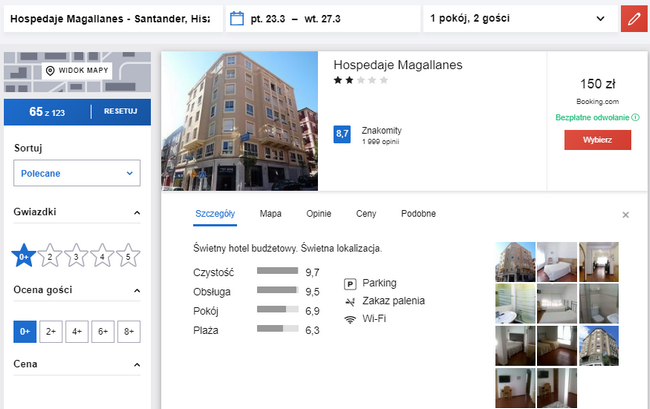Open first gallery thumbnail of building exterior
This screenshot has height=409, width=650.
515,262
